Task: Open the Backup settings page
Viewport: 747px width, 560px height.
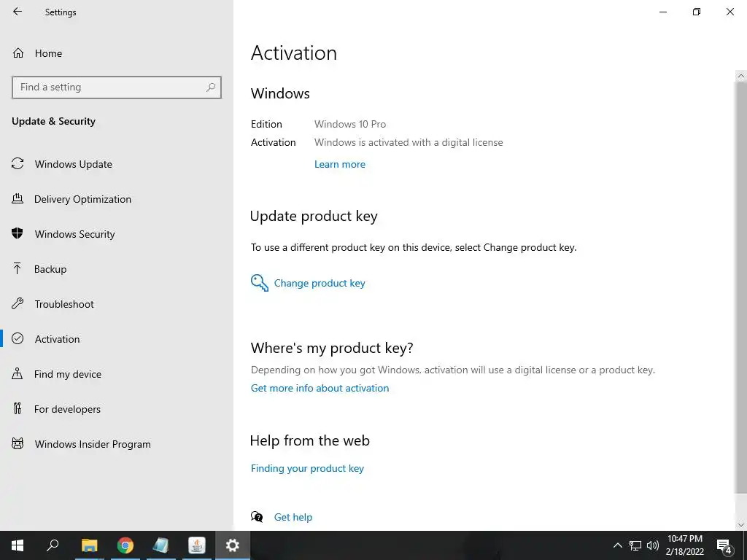Action: pos(50,269)
